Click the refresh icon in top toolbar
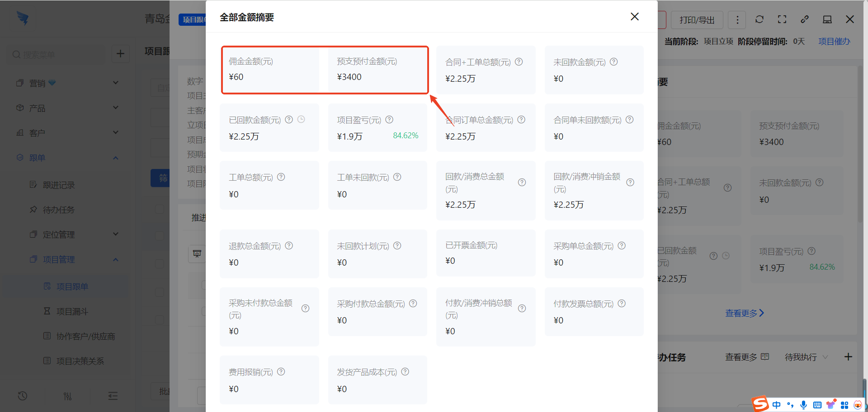Screen dimensions: 868x412 (759, 19)
